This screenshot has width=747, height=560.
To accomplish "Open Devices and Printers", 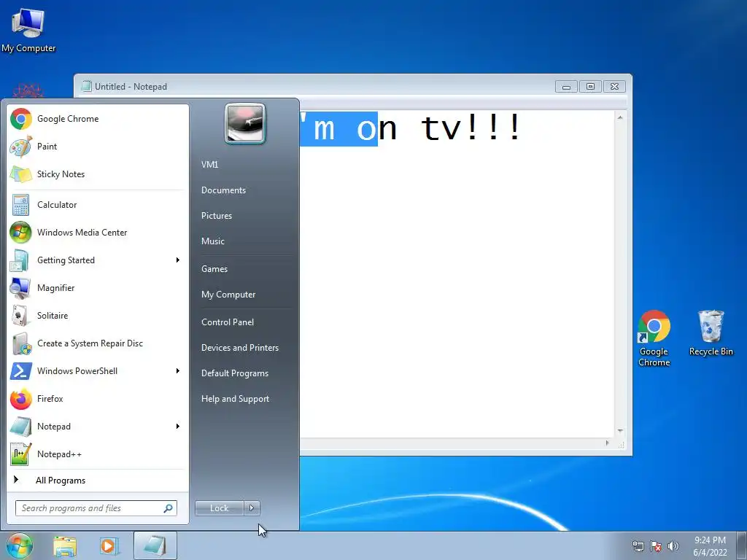I will pos(240,348).
